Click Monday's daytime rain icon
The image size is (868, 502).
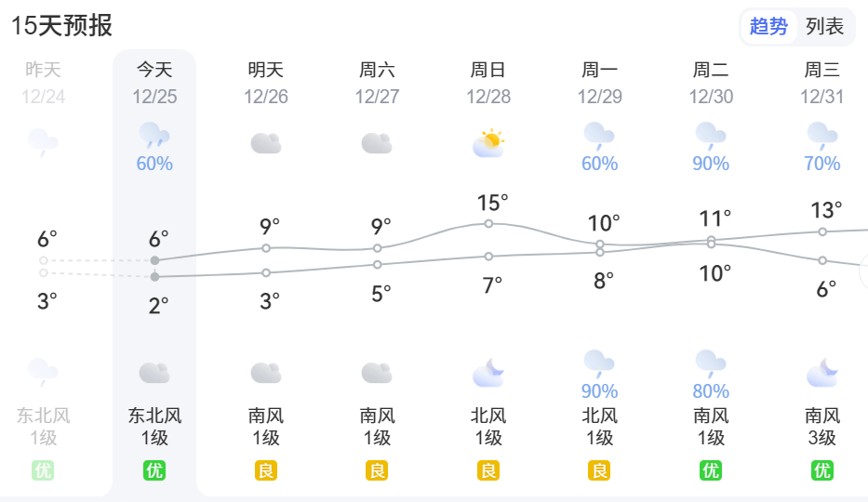point(599,136)
